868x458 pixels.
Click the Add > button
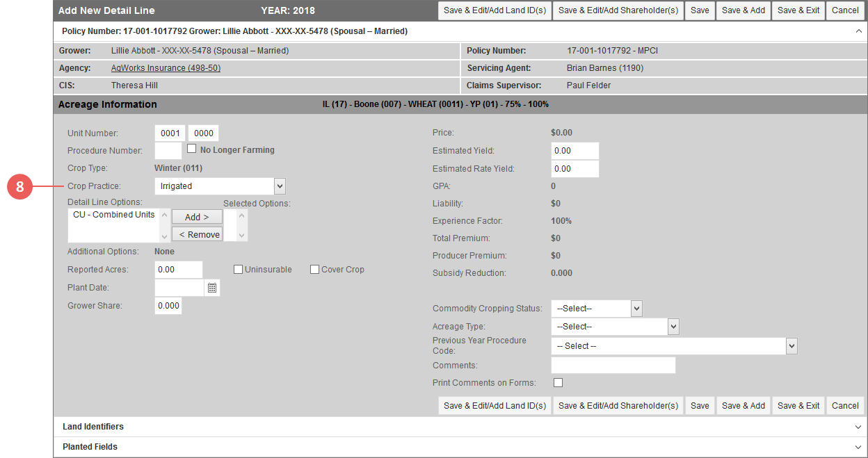(x=197, y=218)
